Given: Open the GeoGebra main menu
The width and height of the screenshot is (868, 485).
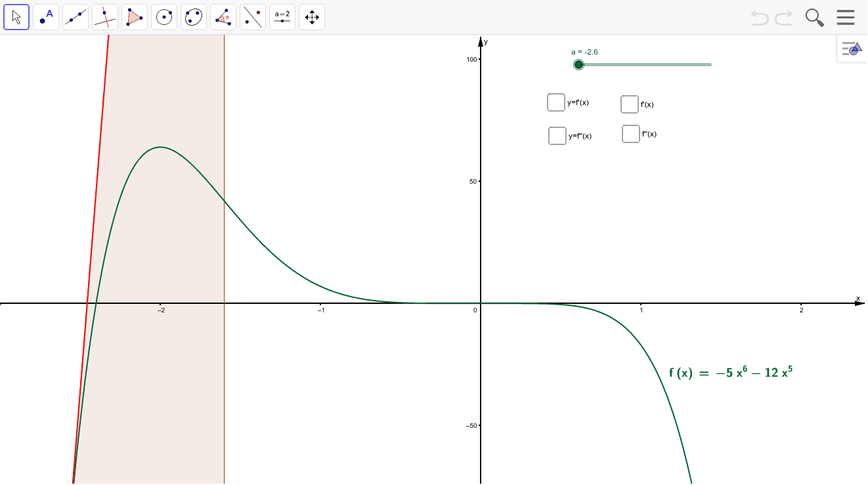Looking at the screenshot, I should tap(846, 17).
